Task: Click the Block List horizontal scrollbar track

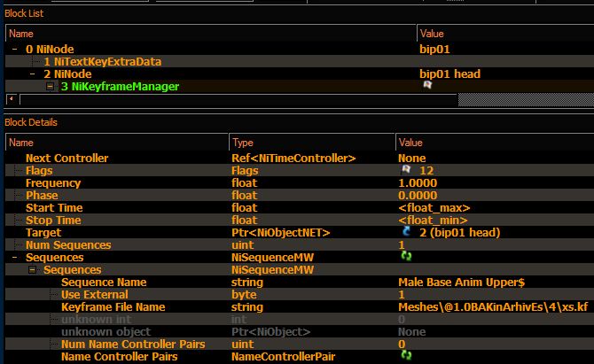Action: pos(238,99)
